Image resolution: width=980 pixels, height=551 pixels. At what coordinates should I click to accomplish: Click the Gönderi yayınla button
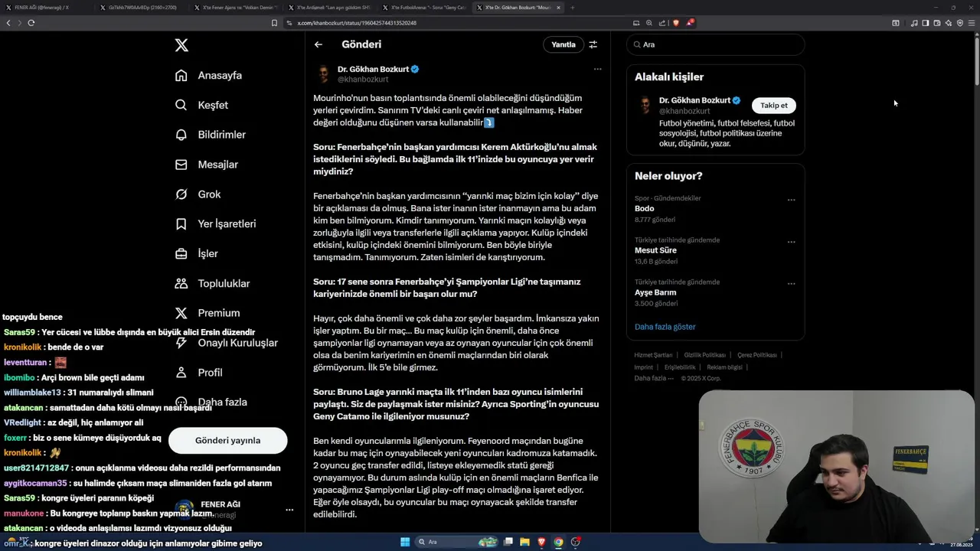[227, 440]
